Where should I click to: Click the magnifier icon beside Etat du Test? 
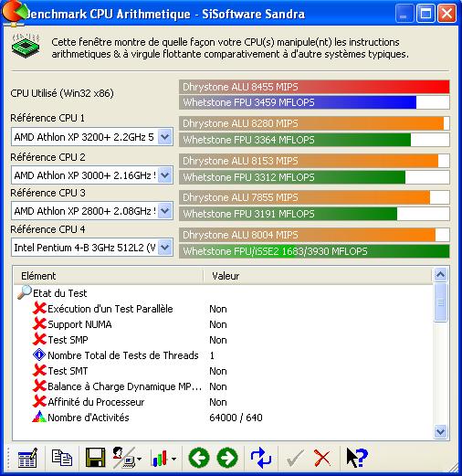click(x=25, y=292)
